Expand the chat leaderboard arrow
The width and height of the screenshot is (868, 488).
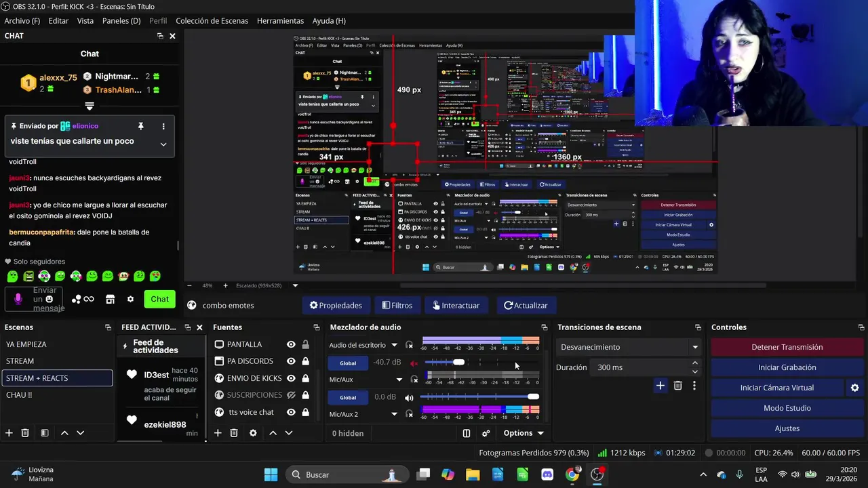pyautogui.click(x=90, y=106)
